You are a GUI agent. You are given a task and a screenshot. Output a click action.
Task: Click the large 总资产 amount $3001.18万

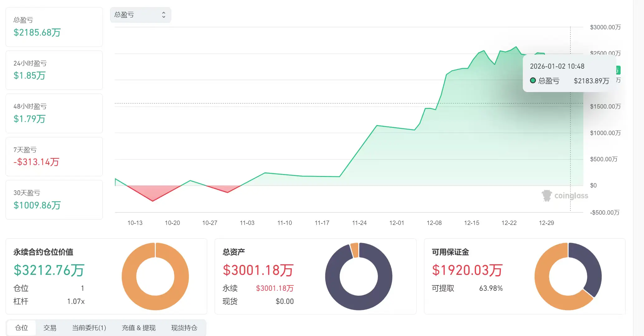click(x=258, y=270)
